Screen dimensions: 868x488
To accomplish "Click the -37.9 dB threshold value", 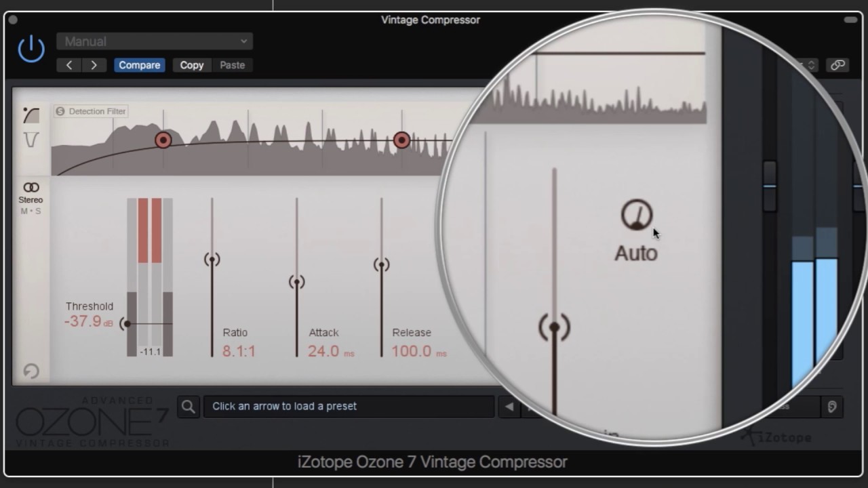I will (89, 321).
